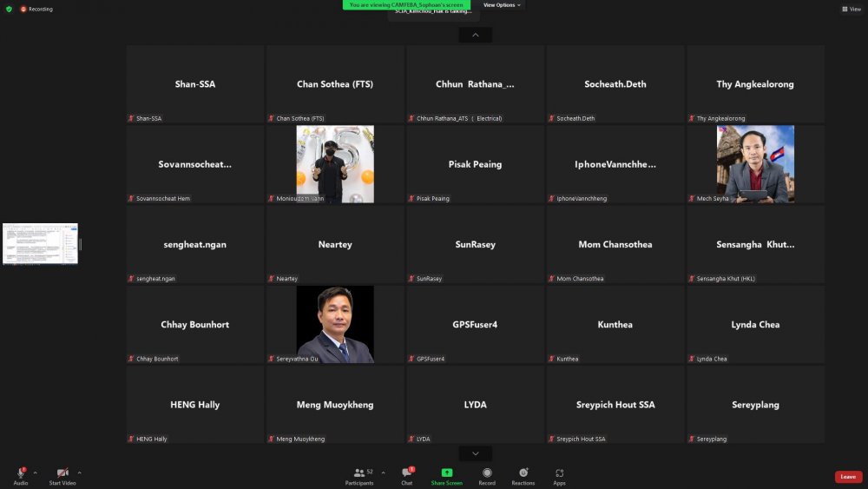The width and height of the screenshot is (868, 489).
Task: Open the Chat panel
Action: coord(406,473)
